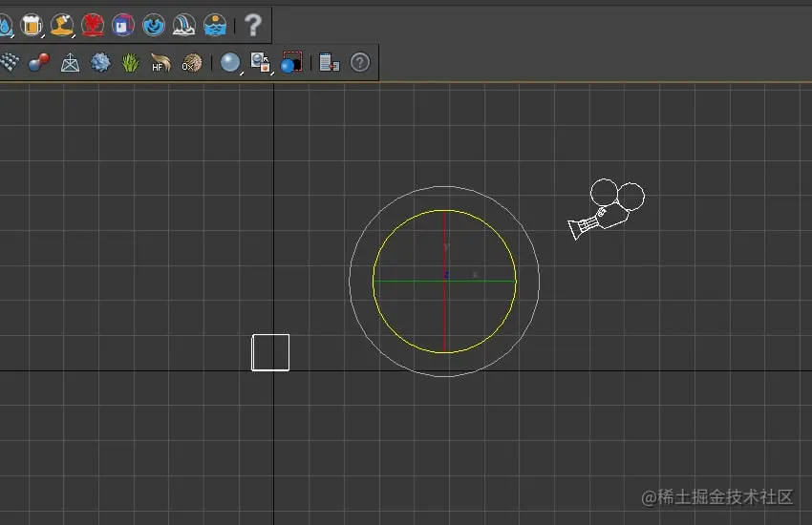Image resolution: width=812 pixels, height=525 pixels.
Task: Create metaballs with red-blue spheres icon
Action: [x=39, y=63]
